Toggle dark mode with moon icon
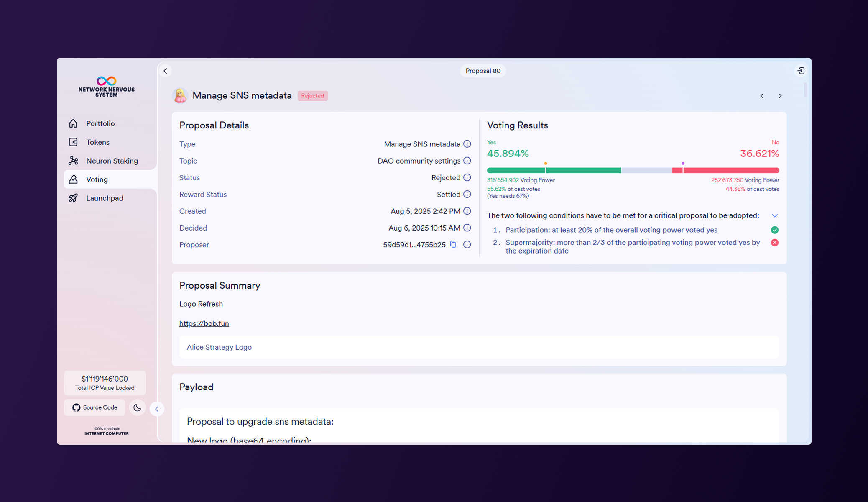 click(137, 407)
